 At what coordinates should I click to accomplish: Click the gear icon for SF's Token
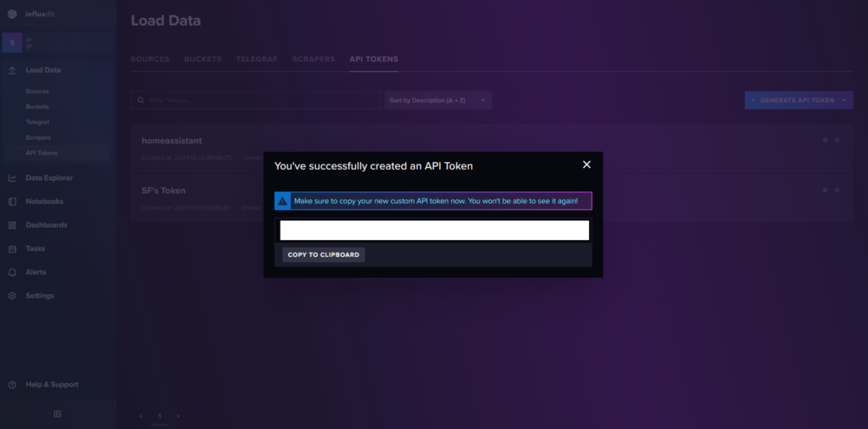pyautogui.click(x=837, y=190)
